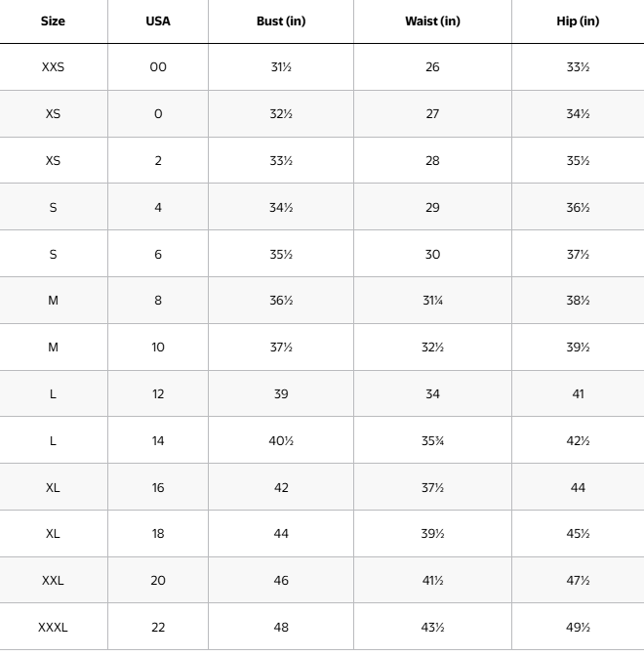Viewport: 644px width, 656px height.
Task: Select the XXXL size cell
Action: [53, 627]
